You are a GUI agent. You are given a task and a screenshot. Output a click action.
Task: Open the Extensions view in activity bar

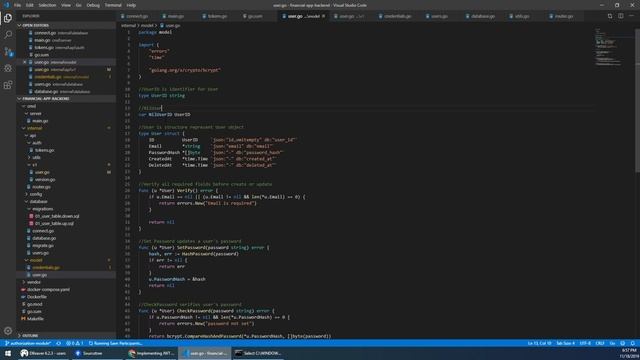(x=8, y=85)
